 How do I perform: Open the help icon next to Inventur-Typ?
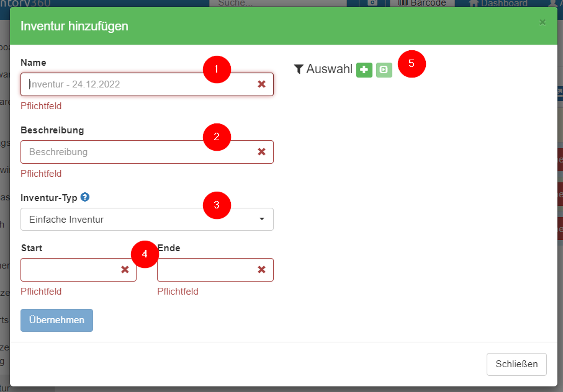85,197
